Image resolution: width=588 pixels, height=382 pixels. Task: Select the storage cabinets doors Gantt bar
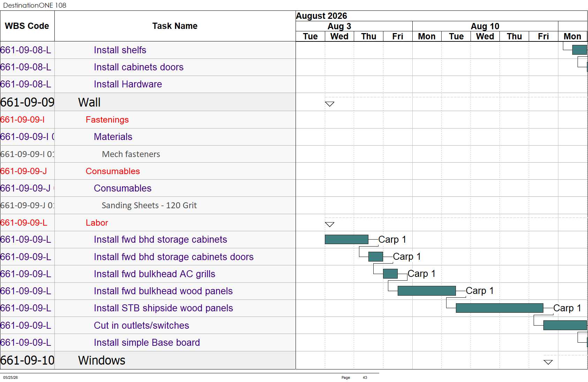tap(376, 257)
